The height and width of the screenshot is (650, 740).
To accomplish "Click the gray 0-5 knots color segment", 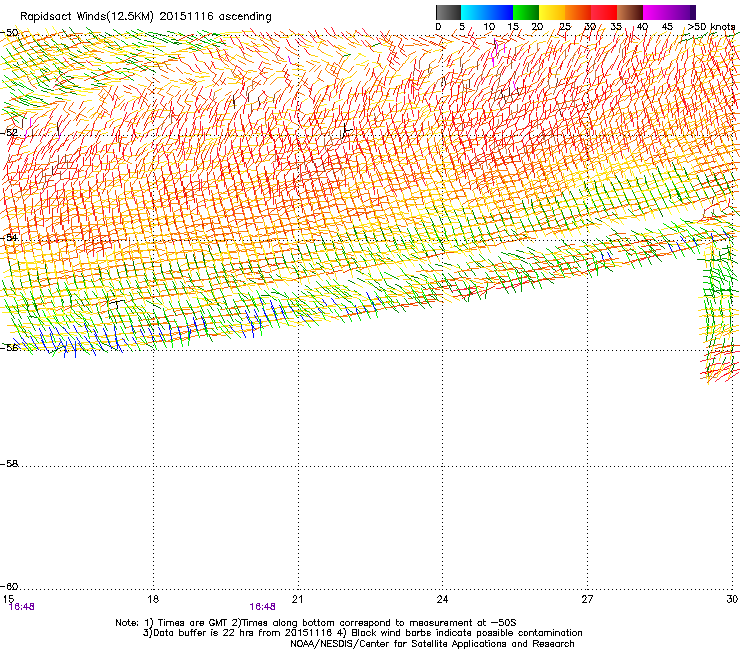I will click(x=448, y=12).
